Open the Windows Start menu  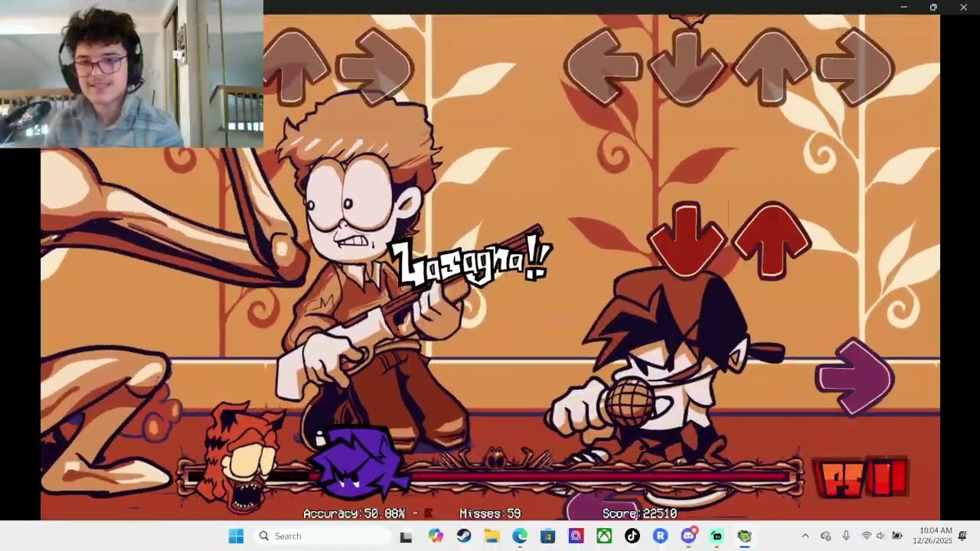tap(236, 536)
